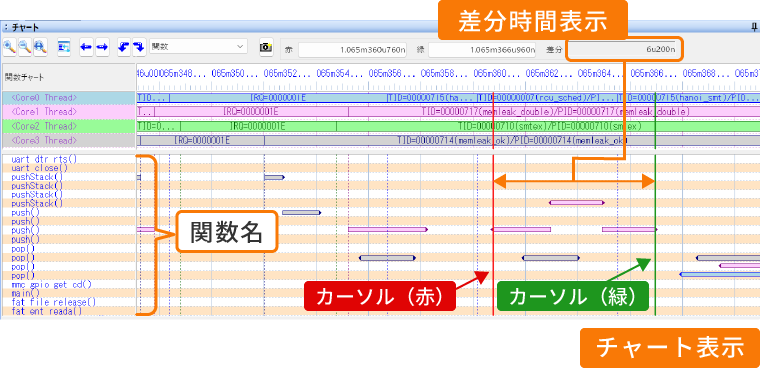Image resolution: width=760 pixels, height=382 pixels.
Task: Click time ruler label 065m368
Action: [x=706, y=74]
